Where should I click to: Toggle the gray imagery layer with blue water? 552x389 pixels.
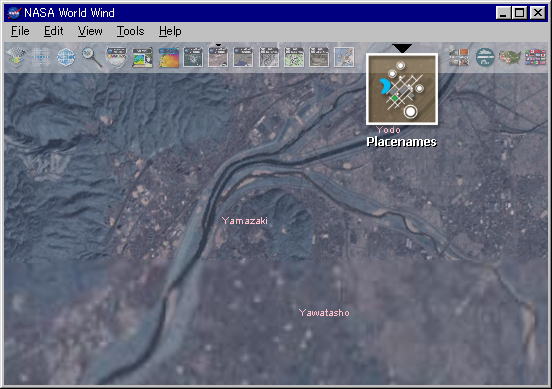[243, 57]
